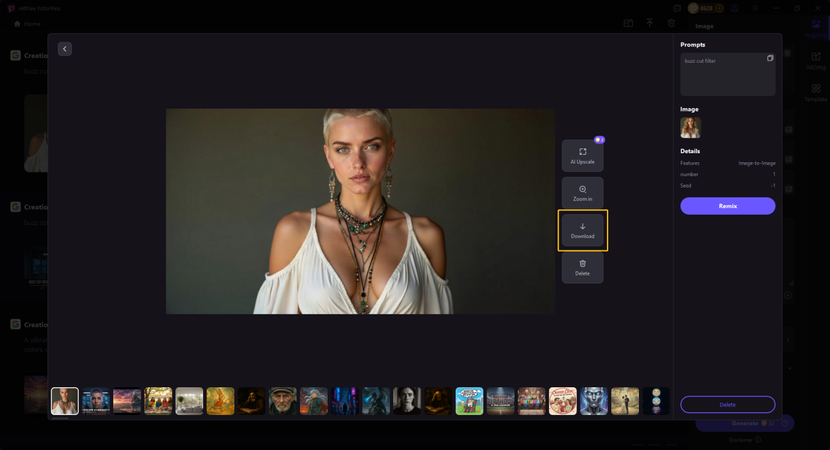Click the outlined Delete button in sidebar
The height and width of the screenshot is (450, 830).
(727, 404)
